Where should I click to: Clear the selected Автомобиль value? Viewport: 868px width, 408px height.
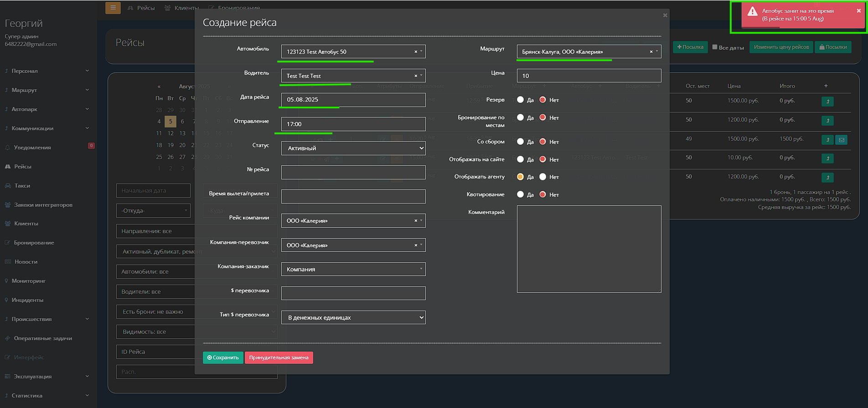click(x=416, y=52)
